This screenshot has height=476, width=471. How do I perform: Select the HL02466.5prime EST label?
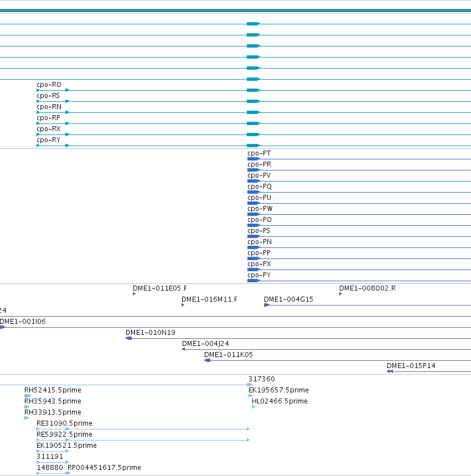coord(280,401)
